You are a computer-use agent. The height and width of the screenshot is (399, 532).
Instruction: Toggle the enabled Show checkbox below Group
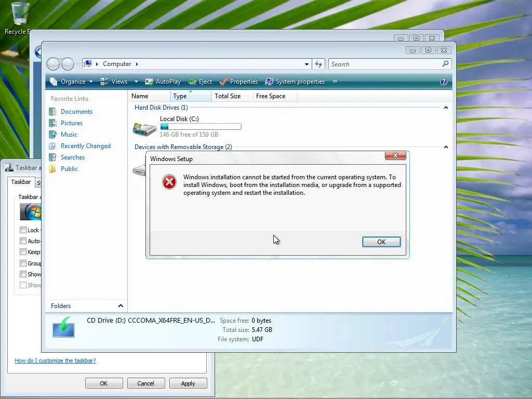click(23, 274)
